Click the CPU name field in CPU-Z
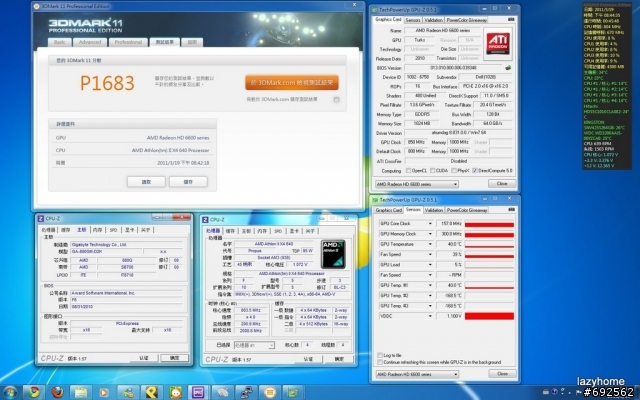The image size is (640, 400). [274, 244]
